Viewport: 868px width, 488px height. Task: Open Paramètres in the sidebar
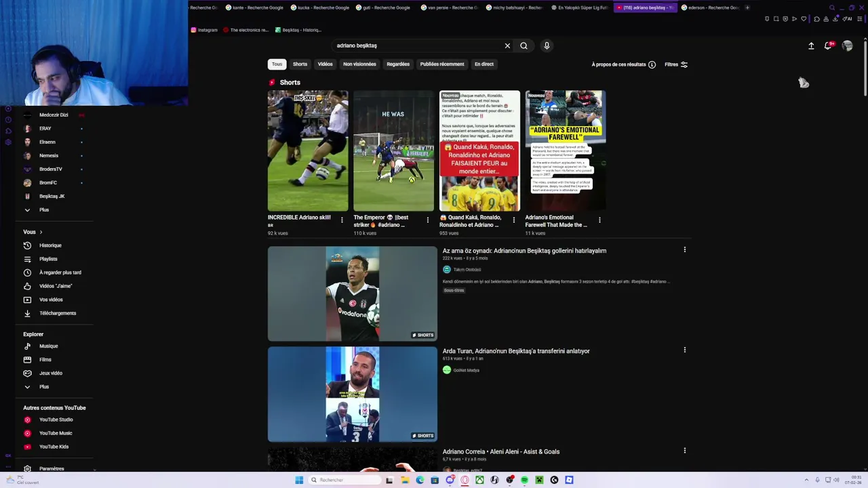tap(52, 468)
